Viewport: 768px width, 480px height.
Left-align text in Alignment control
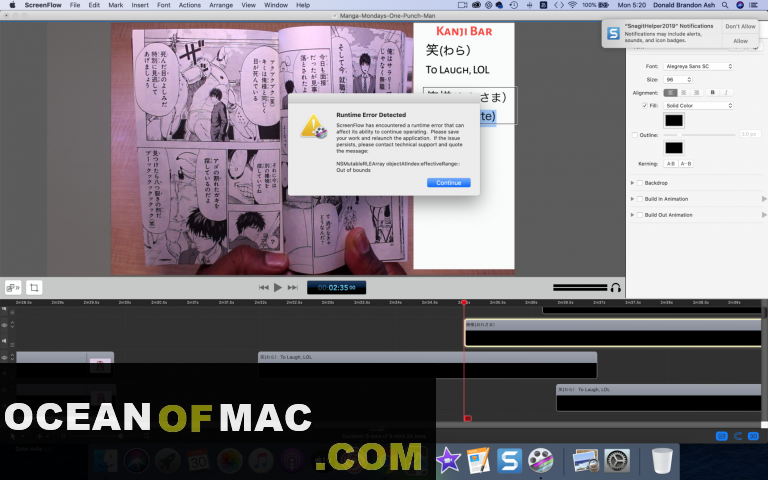(x=671, y=93)
